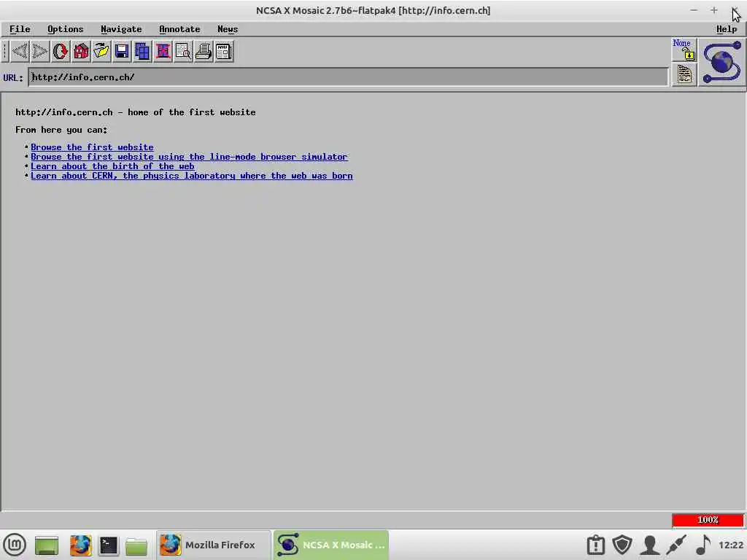Click the 'URL:' label
The image size is (747, 560).
click(13, 77)
